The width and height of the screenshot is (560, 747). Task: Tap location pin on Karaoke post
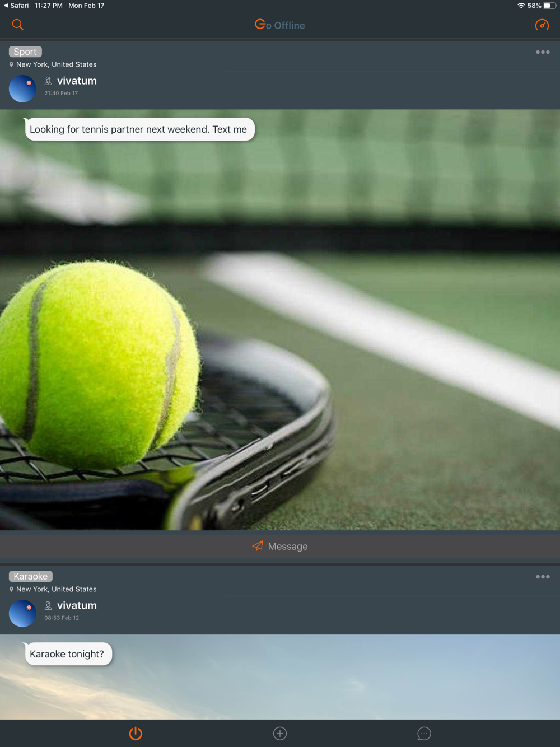tap(11, 589)
